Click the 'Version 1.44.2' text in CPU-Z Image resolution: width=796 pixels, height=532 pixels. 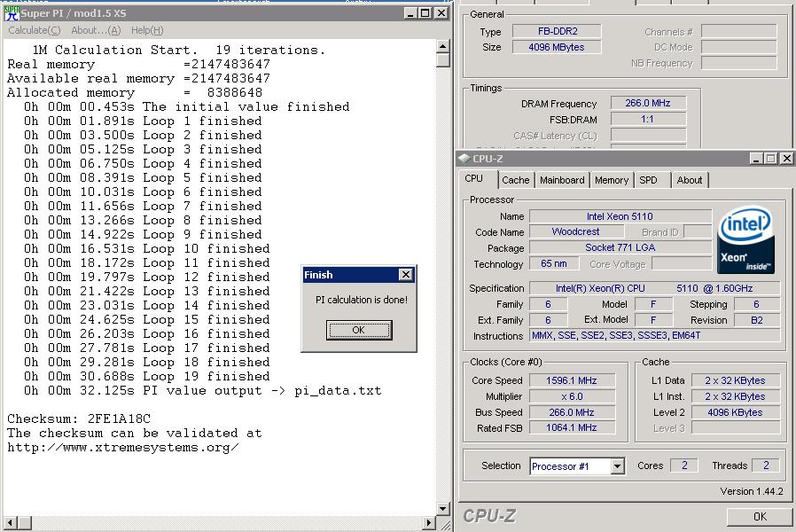pos(752,491)
